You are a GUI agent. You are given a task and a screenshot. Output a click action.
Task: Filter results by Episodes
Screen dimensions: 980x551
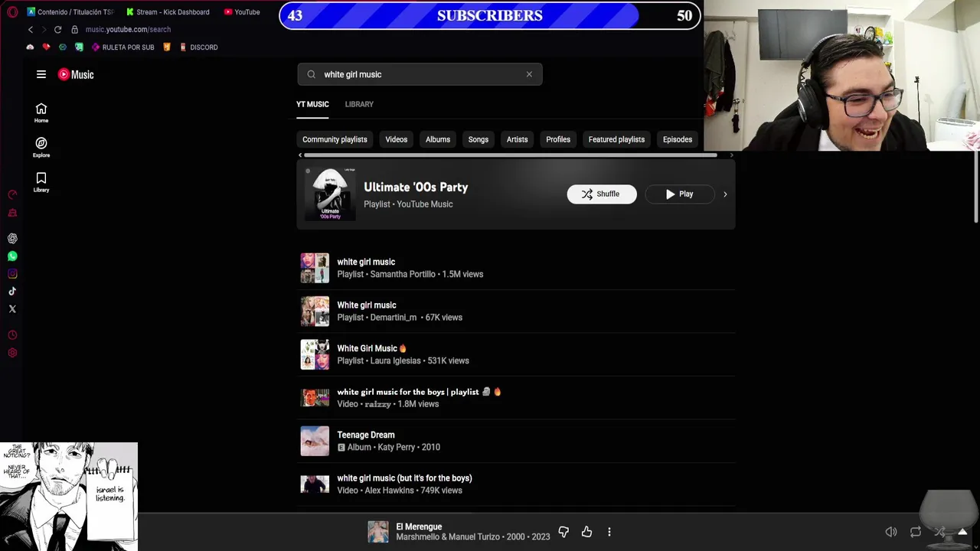[678, 139]
